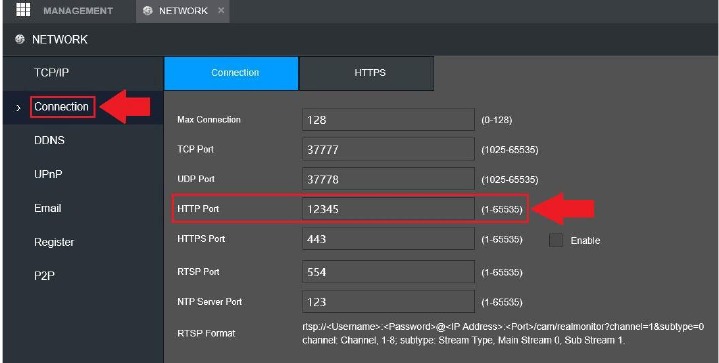Click the RTSP Port input field
719x363 pixels.
[388, 272]
